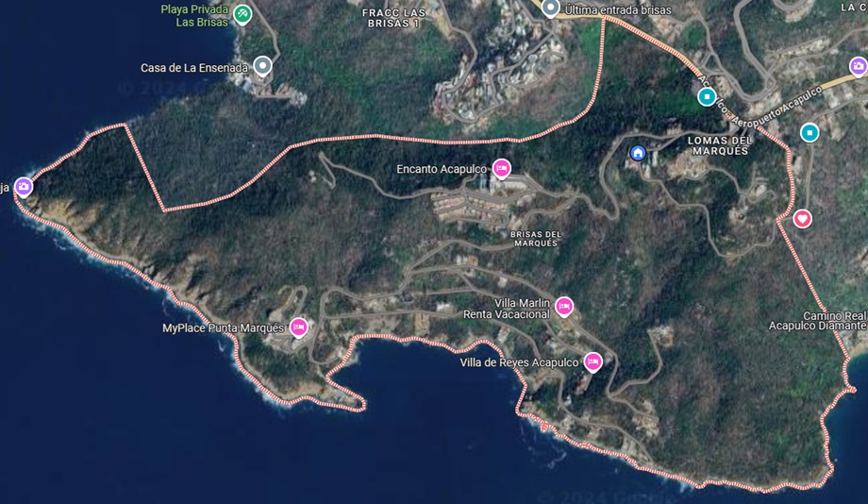Image resolution: width=868 pixels, height=504 pixels.
Task: Click the pink heart saved-place marker
Action: [802, 218]
